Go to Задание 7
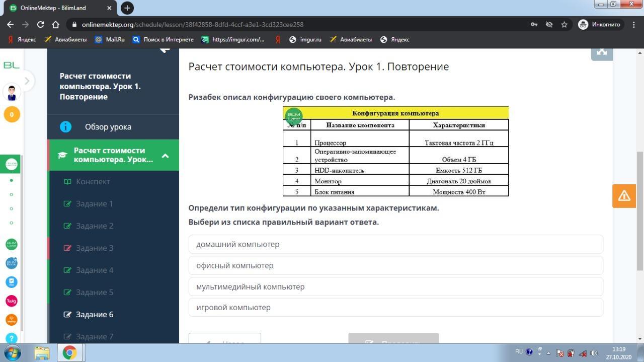The width and height of the screenshot is (644, 362). [113, 336]
